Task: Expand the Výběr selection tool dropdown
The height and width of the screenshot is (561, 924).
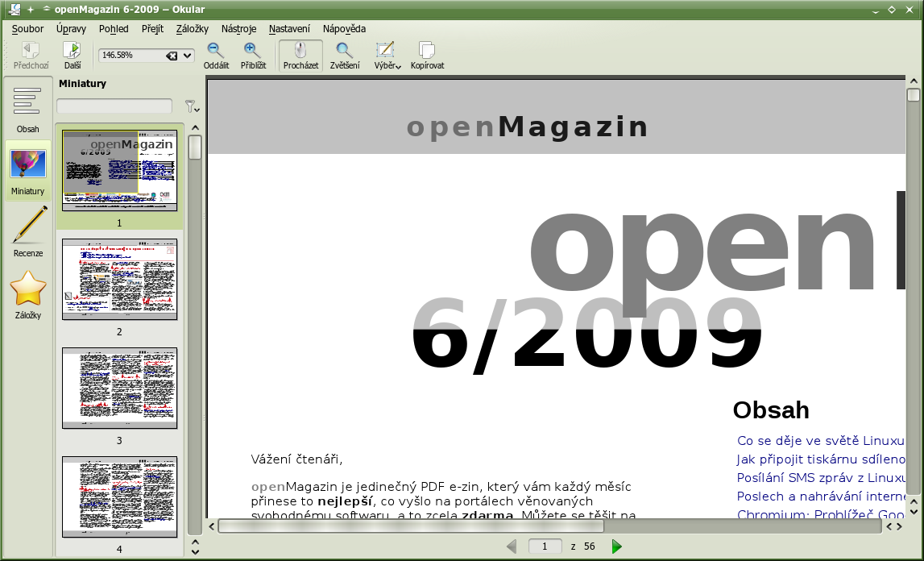Action: click(x=387, y=55)
